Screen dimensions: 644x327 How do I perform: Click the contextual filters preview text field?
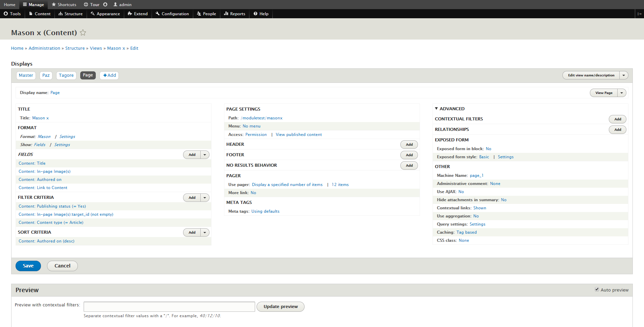[169, 307]
